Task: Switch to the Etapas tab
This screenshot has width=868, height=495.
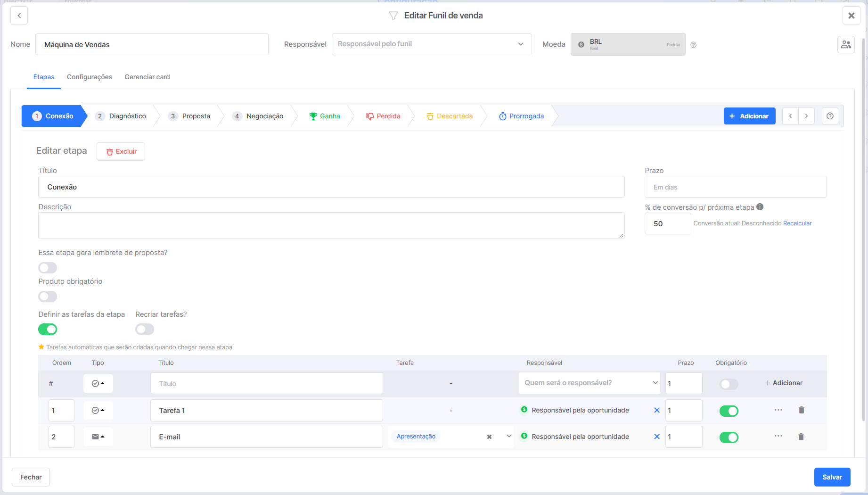Action: coord(44,77)
